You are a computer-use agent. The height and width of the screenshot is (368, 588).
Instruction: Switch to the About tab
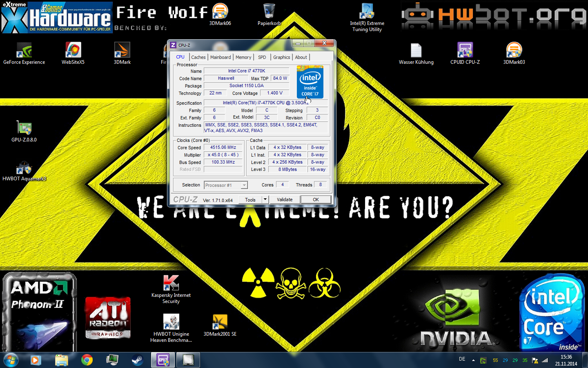[301, 57]
